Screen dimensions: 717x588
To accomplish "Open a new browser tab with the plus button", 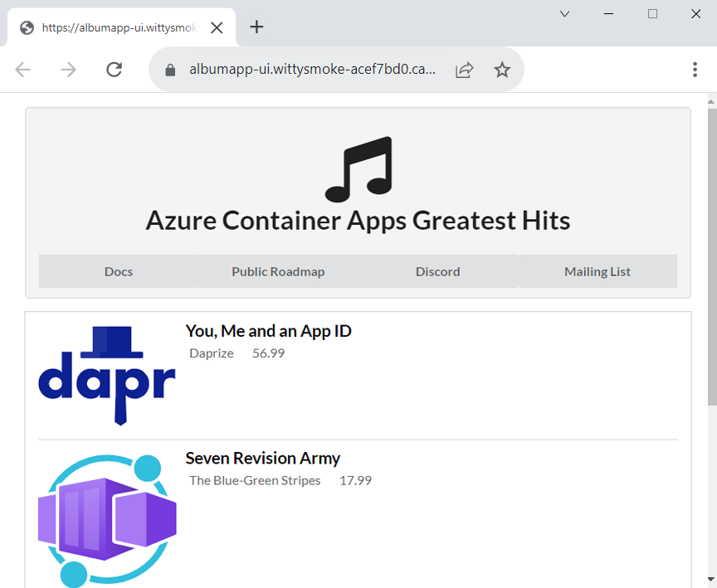I will point(256,27).
